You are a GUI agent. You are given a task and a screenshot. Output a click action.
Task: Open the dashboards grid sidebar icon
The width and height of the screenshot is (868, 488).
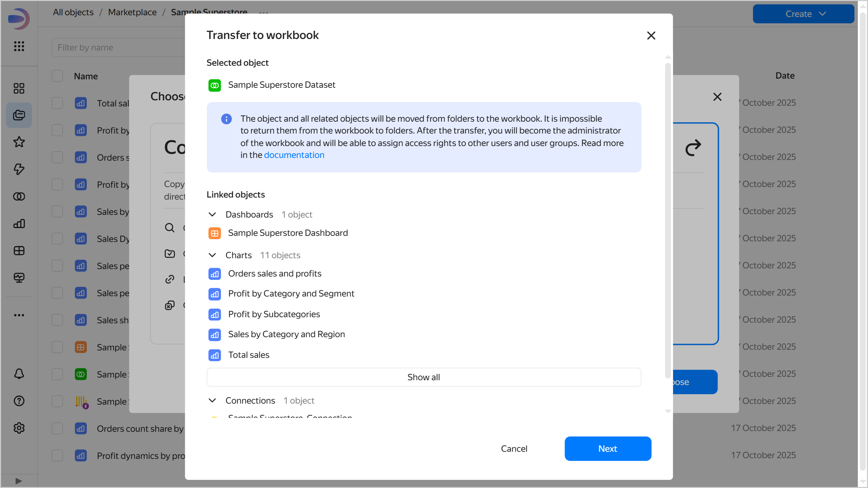tap(19, 251)
